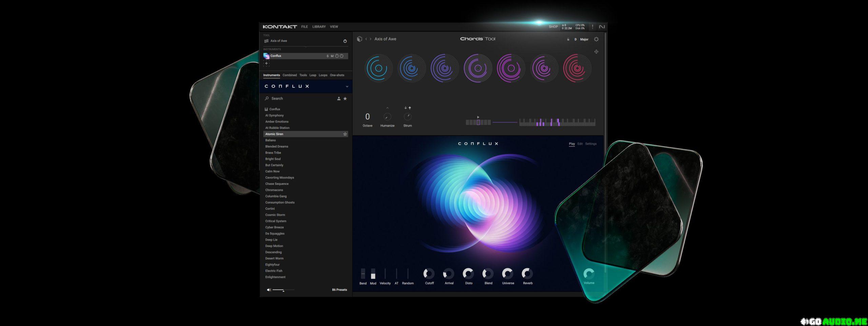Open Chords Tool settings gear

pos(596,39)
